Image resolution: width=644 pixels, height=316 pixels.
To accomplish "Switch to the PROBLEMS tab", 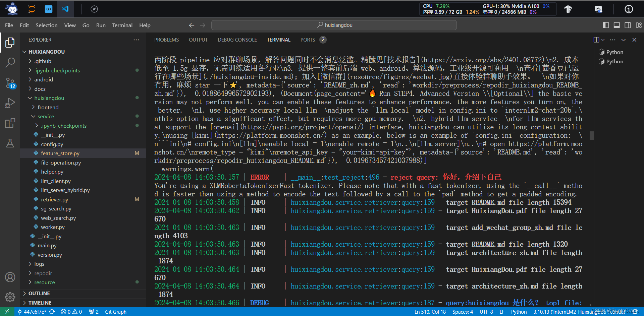I will tap(166, 40).
